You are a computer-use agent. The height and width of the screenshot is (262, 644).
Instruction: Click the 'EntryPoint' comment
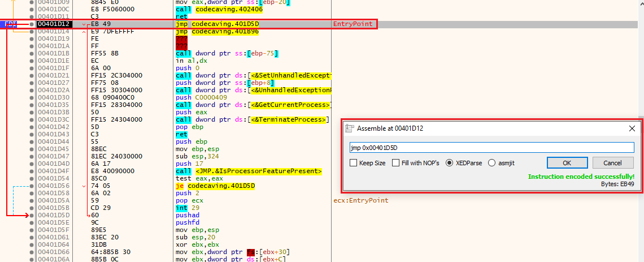click(353, 24)
